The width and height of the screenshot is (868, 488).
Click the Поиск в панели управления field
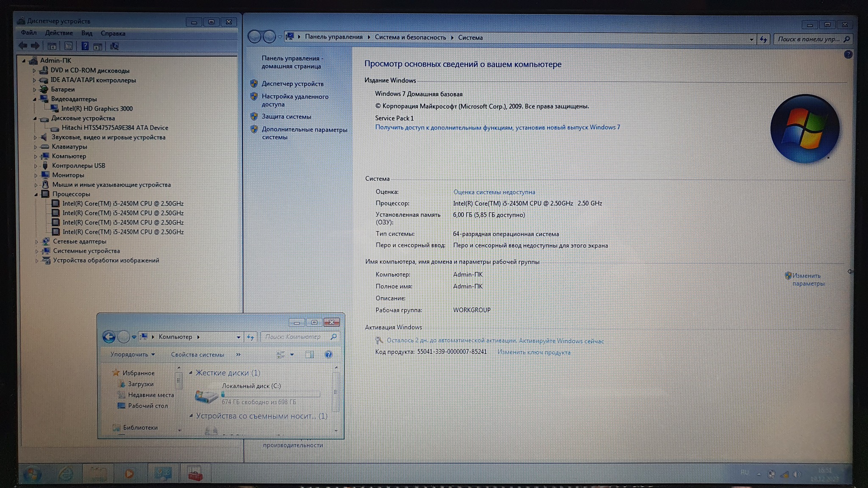point(808,39)
